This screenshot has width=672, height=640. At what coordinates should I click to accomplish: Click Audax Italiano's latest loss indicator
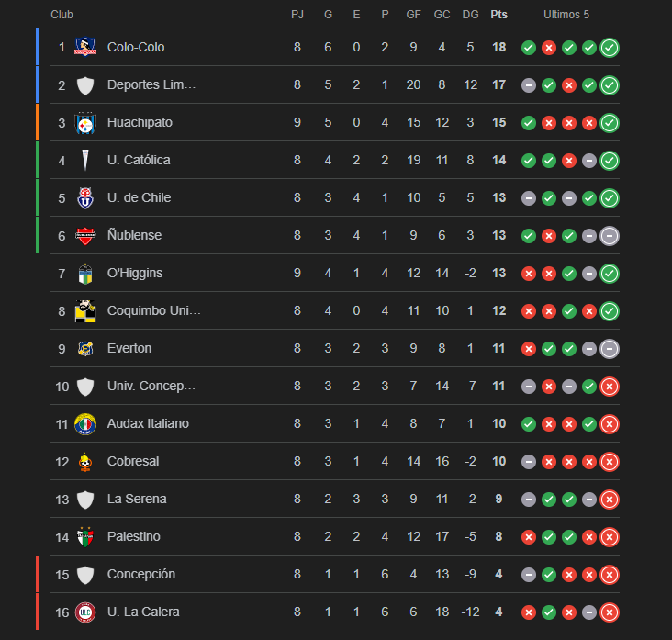[609, 423]
